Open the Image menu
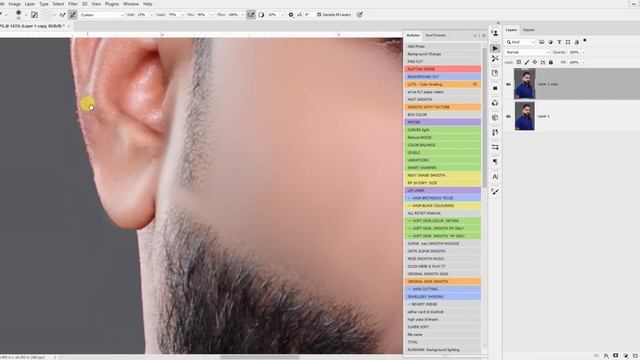640x360 pixels. (15, 4)
